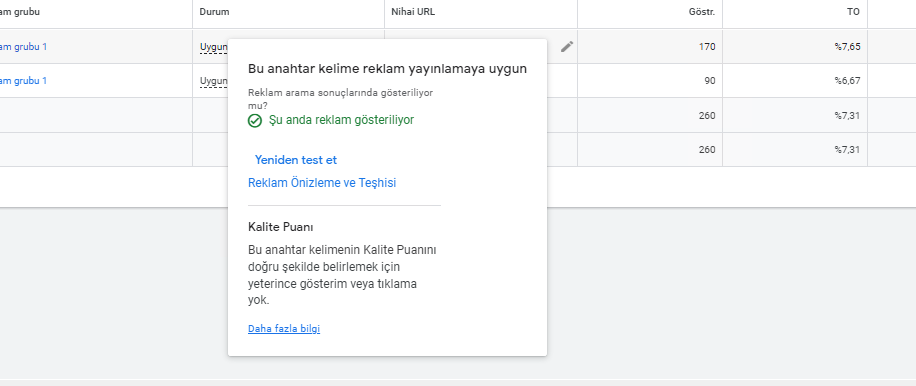Select the impressions value 170
The width and height of the screenshot is (916, 386).
(x=707, y=47)
